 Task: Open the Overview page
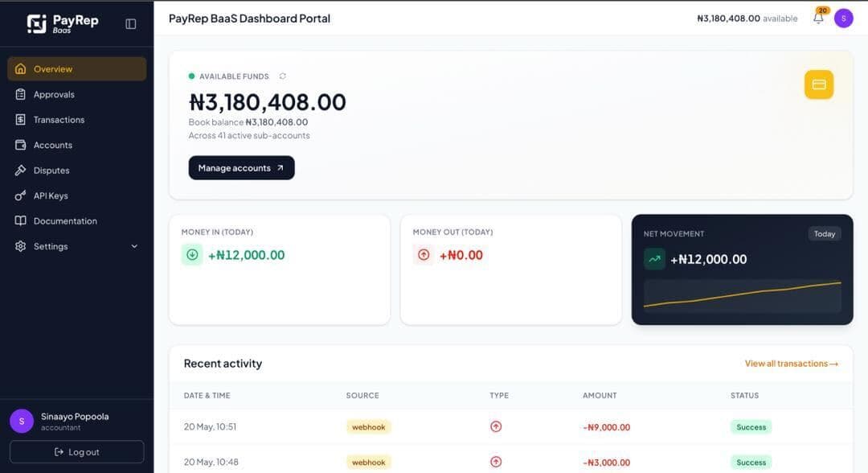tap(77, 69)
